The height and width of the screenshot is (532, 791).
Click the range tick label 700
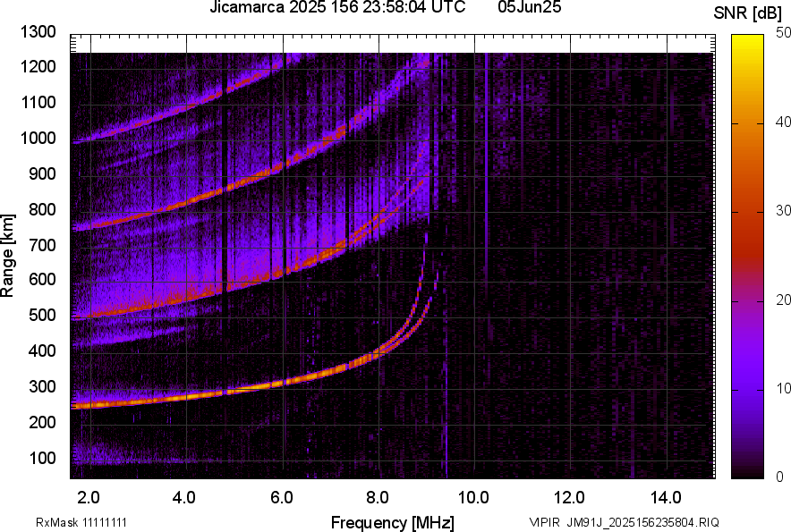tap(42, 245)
